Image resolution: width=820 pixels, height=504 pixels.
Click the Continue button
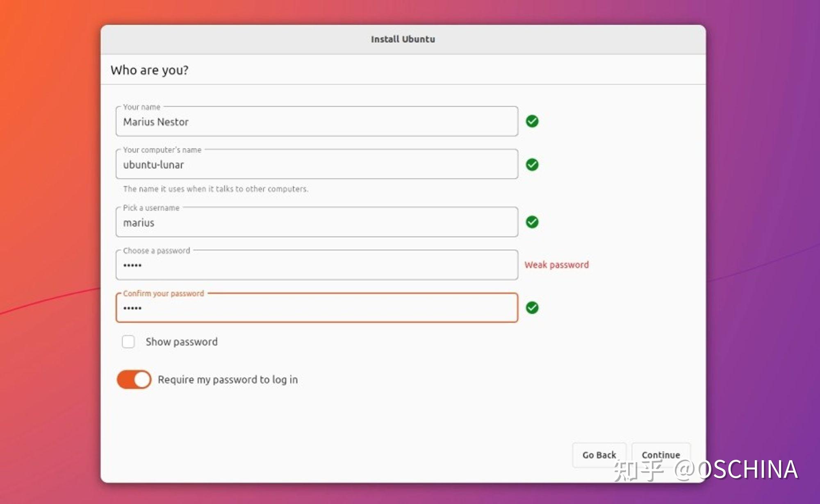(661, 455)
